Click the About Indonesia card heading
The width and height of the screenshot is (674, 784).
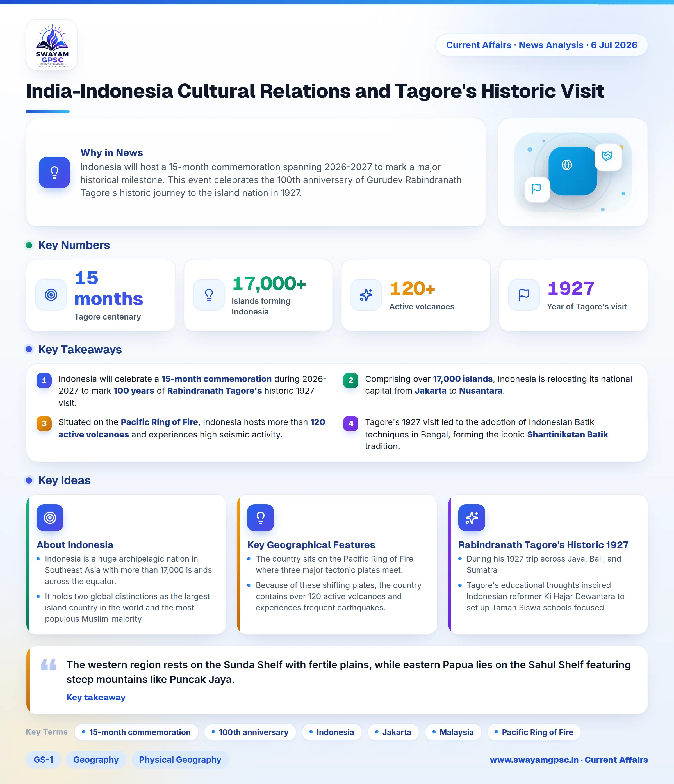[75, 545]
